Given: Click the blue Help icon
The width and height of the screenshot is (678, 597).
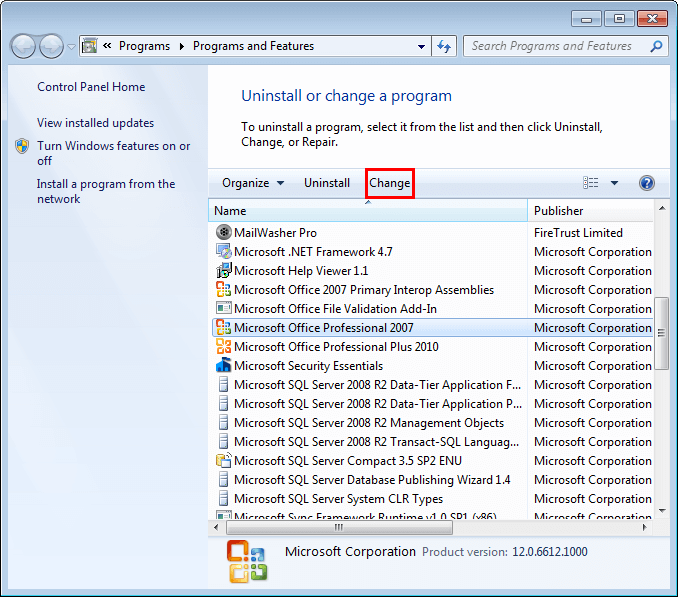Looking at the screenshot, I should click(646, 183).
